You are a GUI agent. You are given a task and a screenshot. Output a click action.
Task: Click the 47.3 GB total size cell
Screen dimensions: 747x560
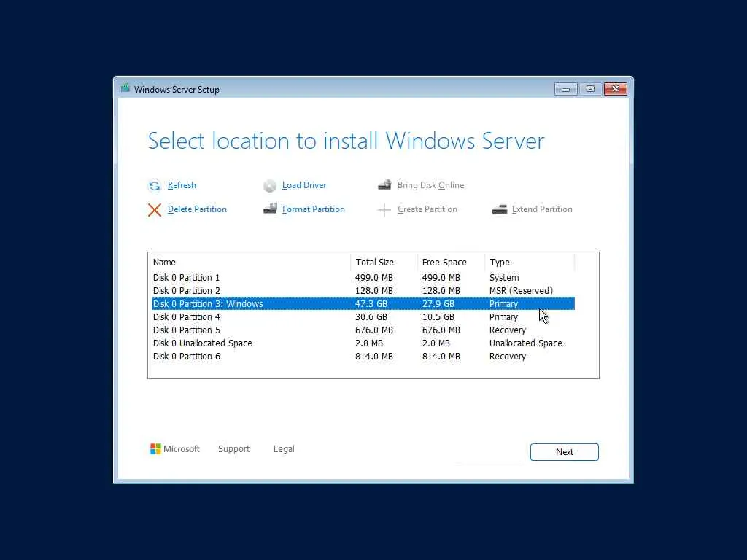(x=371, y=304)
